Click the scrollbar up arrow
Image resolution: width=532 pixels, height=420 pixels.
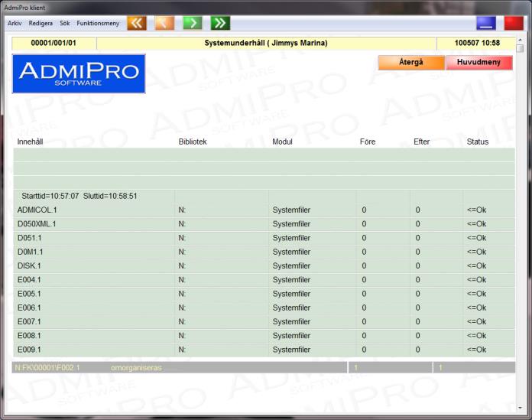click(520, 40)
